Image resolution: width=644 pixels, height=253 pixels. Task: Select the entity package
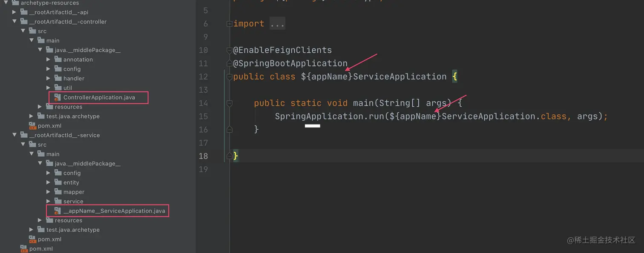(x=71, y=182)
